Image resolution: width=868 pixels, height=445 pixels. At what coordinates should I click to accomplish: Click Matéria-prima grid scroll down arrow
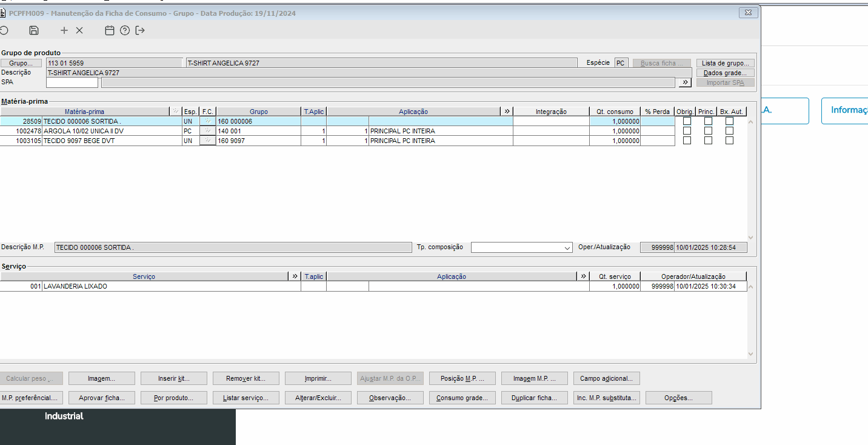[751, 237]
